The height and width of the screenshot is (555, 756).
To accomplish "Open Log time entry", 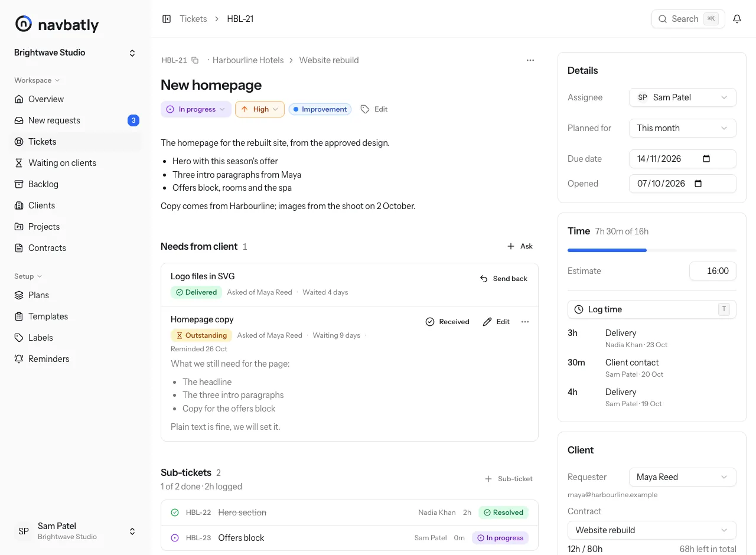I will (x=652, y=309).
